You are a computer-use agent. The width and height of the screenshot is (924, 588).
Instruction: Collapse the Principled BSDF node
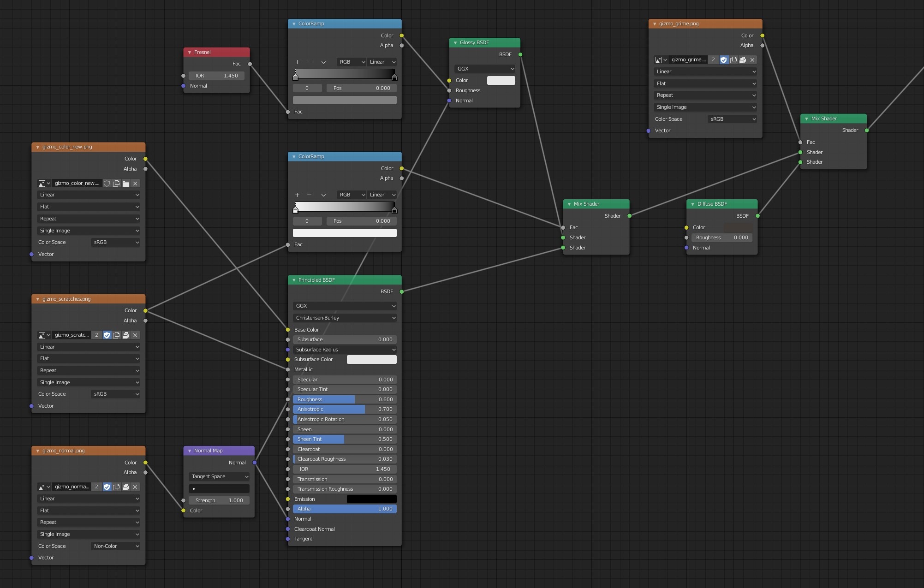click(x=294, y=280)
